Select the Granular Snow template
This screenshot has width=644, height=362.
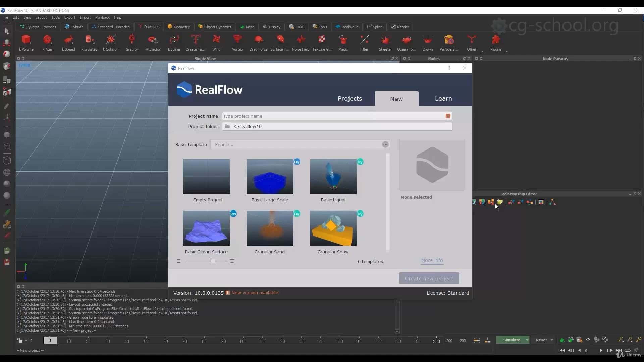click(333, 232)
